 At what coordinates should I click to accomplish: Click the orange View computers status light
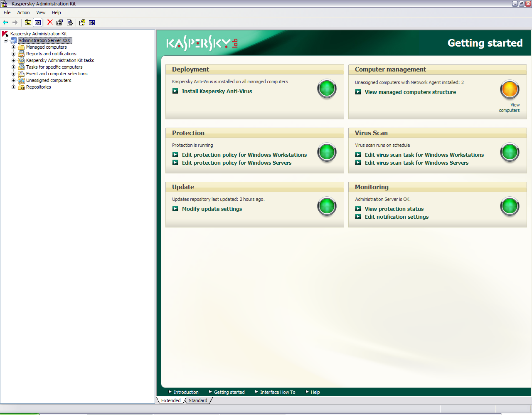click(510, 89)
